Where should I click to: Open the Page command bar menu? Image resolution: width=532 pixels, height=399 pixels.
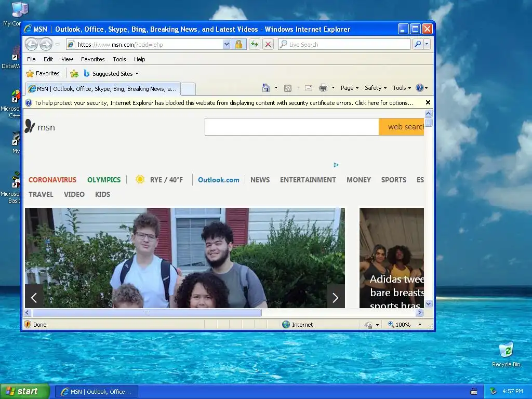[350, 88]
